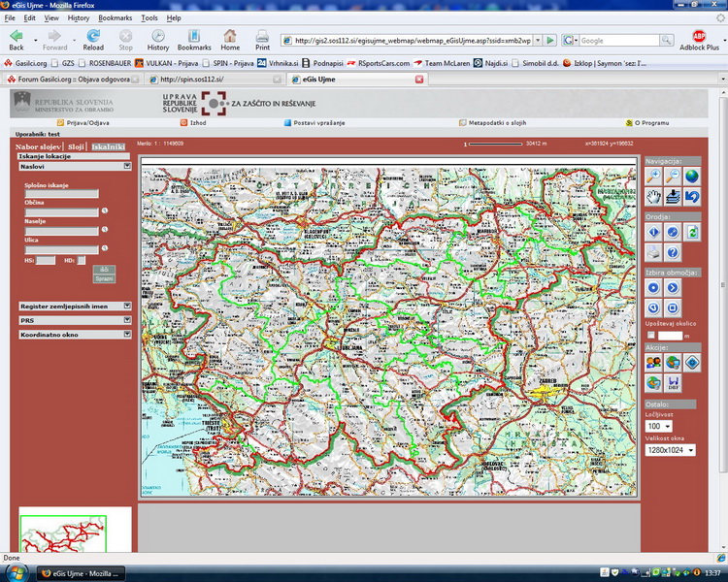Click the Sprazni button
The width and height of the screenshot is (728, 582).
(103, 278)
